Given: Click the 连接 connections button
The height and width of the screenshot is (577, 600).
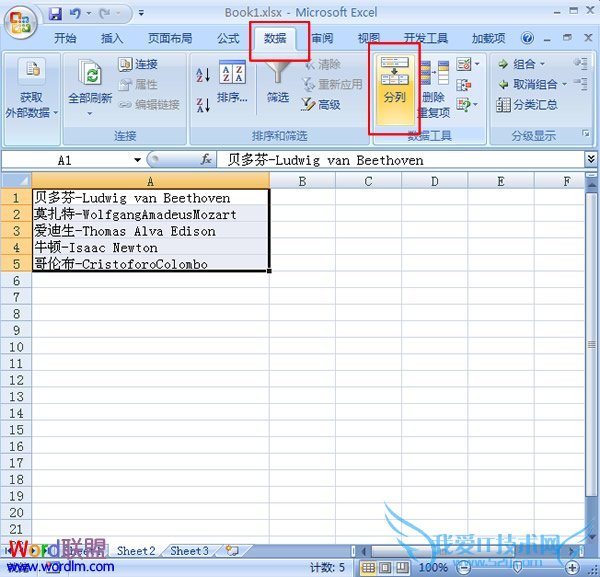Looking at the screenshot, I should click(138, 64).
